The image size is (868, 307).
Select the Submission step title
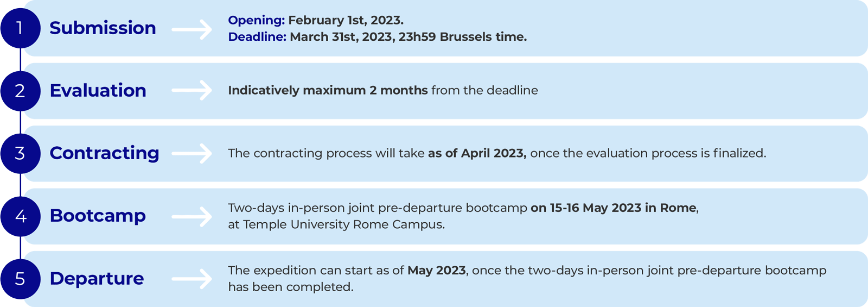pyautogui.click(x=103, y=28)
